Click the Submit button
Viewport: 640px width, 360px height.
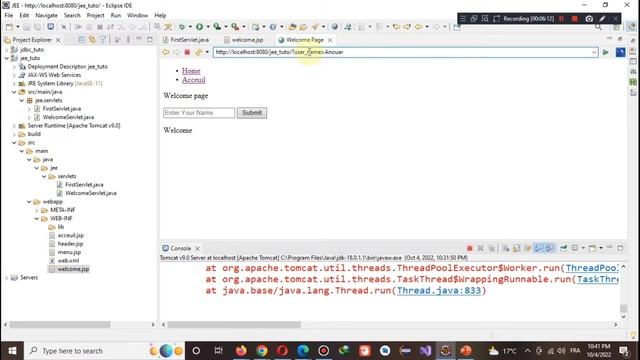pos(252,113)
